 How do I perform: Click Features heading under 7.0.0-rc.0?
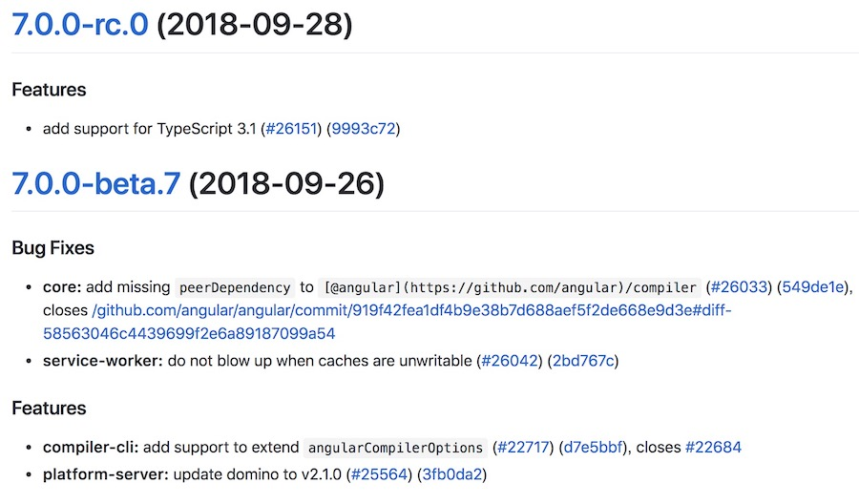(x=50, y=90)
